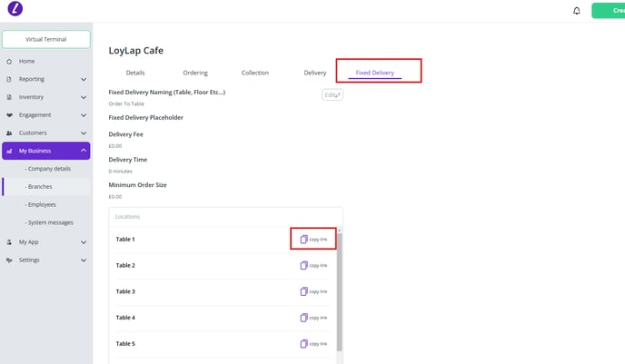This screenshot has height=364, width=625.
Task: Click the Home icon in sidebar
Action: (9, 61)
